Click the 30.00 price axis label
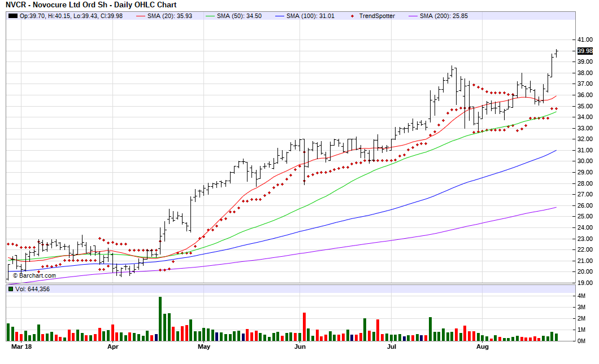 coord(585,161)
